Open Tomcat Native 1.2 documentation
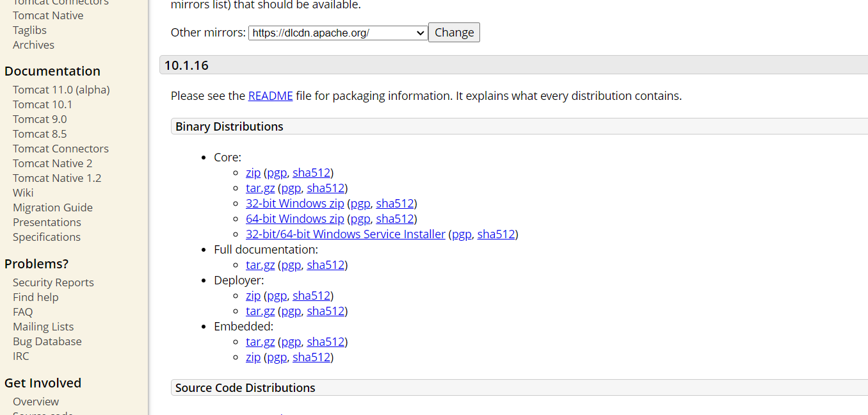868x415 pixels. point(57,178)
